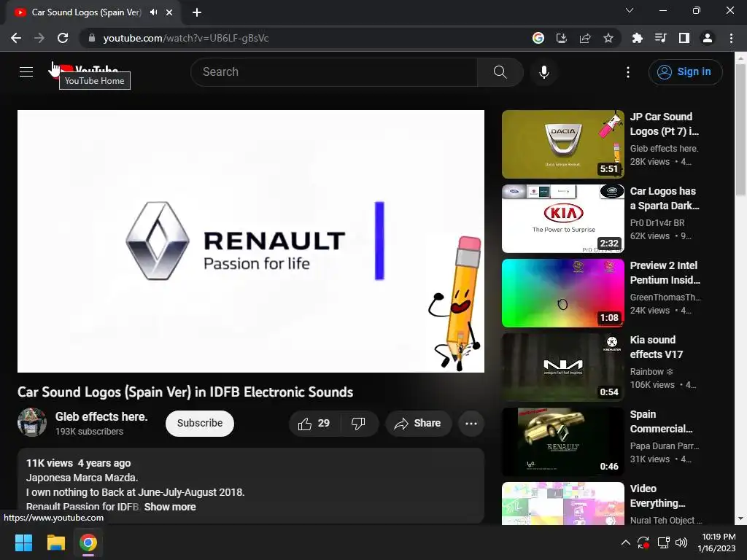
Task: Click 'GreenThomasTh...' channel name
Action: pos(665,297)
